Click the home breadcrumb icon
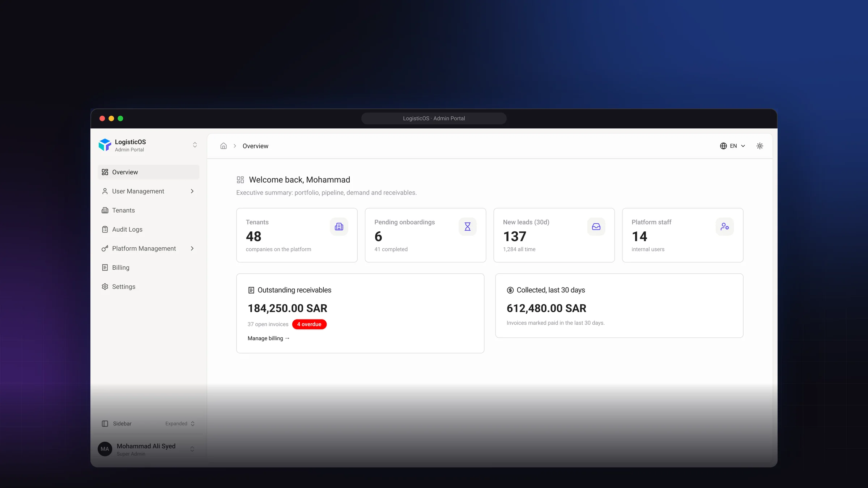This screenshot has height=488, width=868. tap(224, 146)
